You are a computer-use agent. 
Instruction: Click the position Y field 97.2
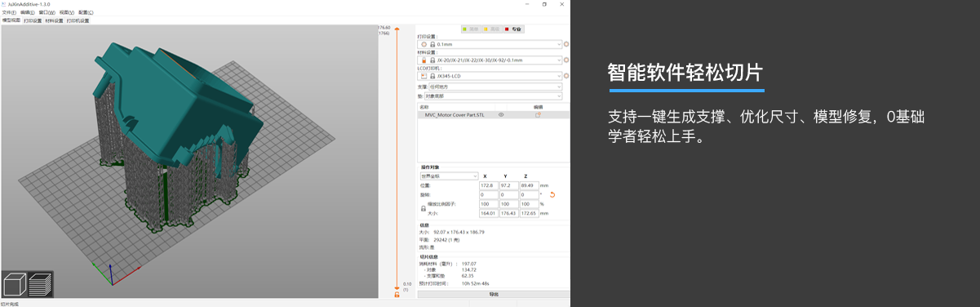pos(508,185)
